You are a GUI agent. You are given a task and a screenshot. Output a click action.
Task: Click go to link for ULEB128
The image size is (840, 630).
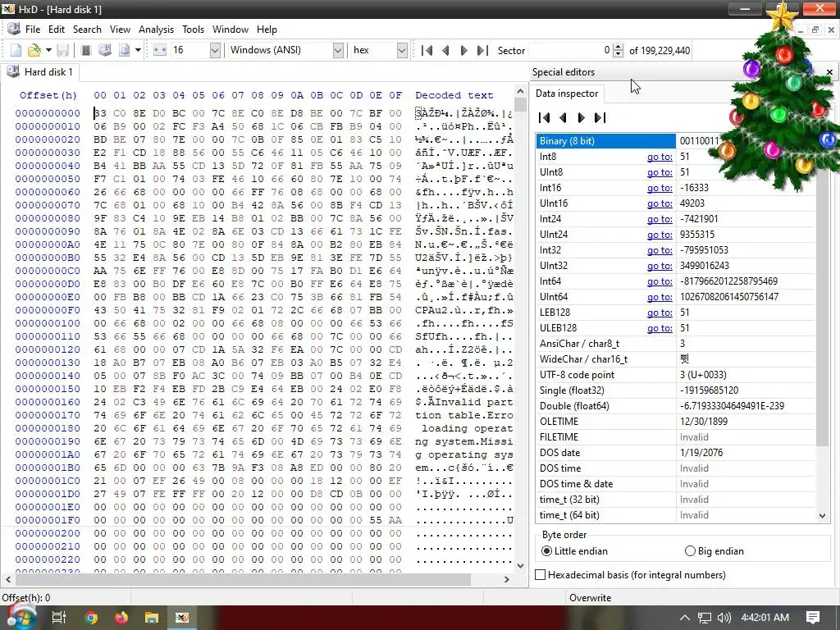coord(660,328)
